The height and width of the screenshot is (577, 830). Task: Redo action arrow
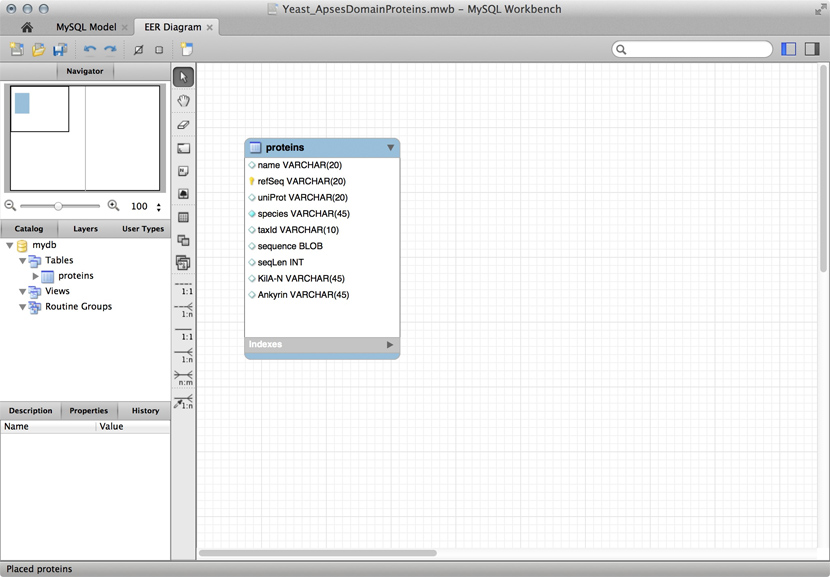point(110,49)
